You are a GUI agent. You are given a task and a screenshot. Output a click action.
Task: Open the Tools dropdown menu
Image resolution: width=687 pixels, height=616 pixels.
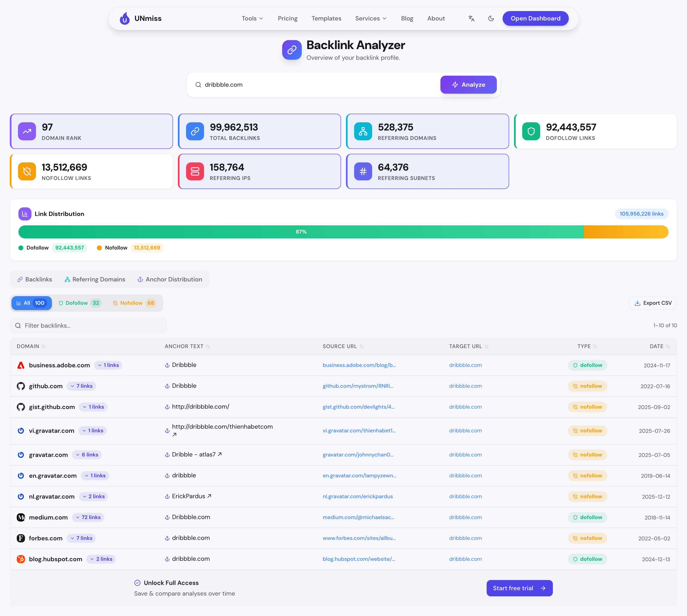click(x=252, y=18)
